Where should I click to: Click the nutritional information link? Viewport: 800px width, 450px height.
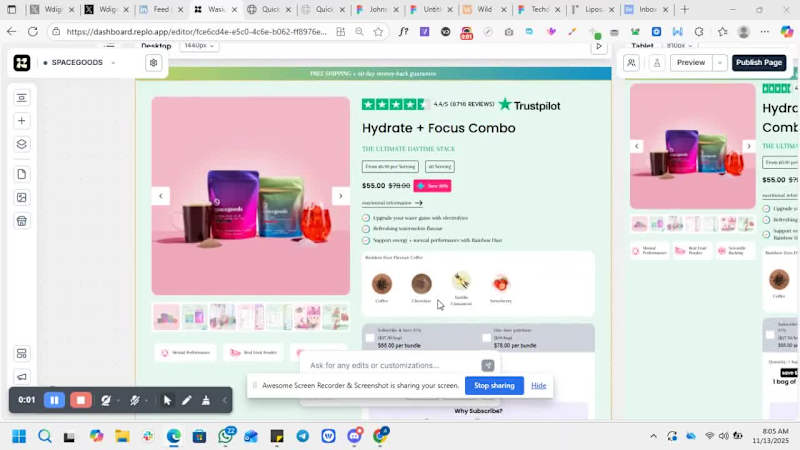coord(392,203)
